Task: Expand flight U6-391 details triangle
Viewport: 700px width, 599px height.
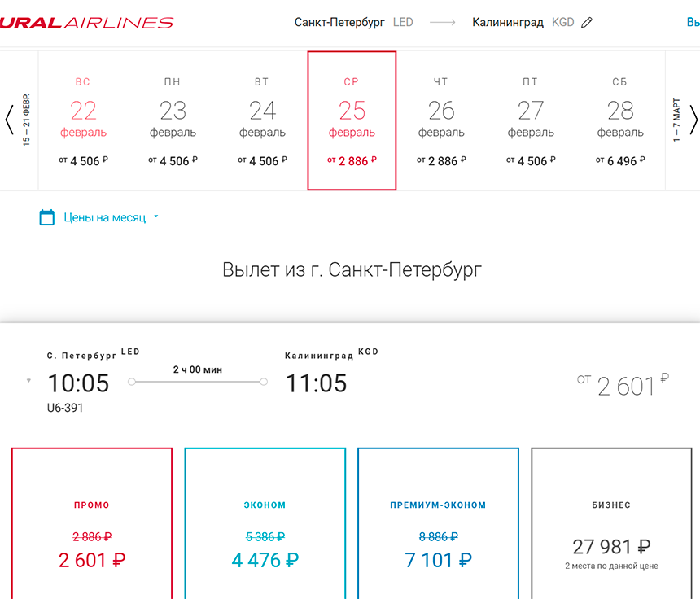Action: point(29,380)
